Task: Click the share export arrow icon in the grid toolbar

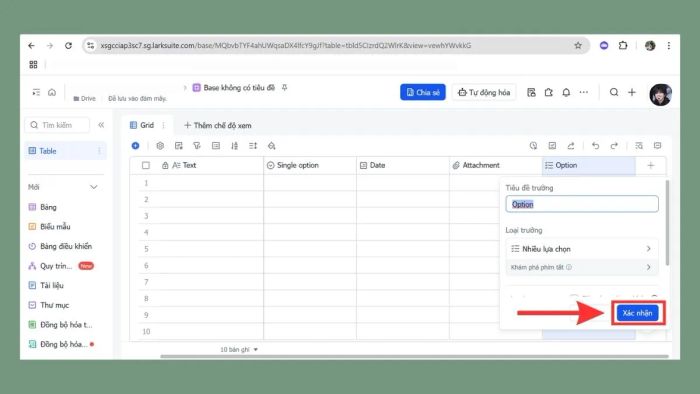Action: pos(571,145)
